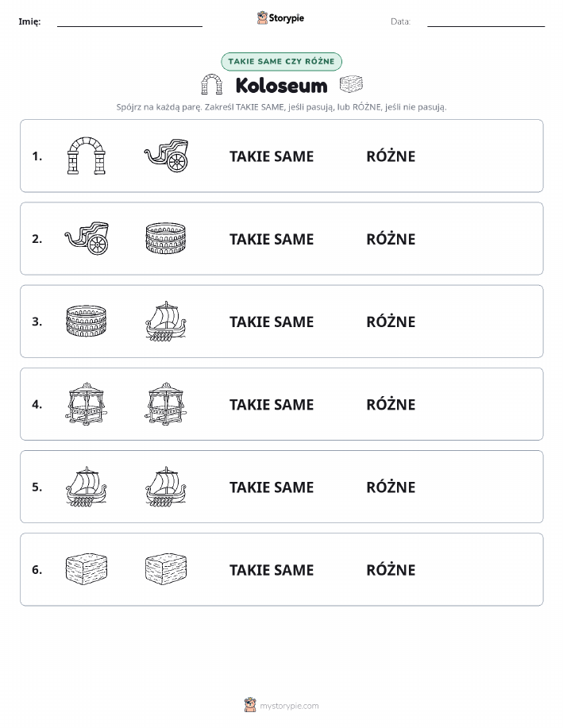Click the stone arch icon in row 1
Viewport: 563px width, 728px height.
(87, 156)
